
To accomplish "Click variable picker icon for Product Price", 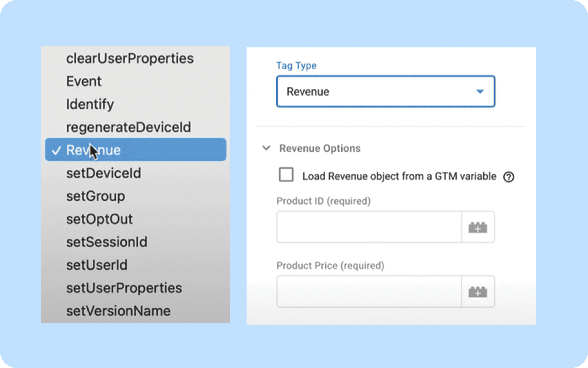I will point(478,292).
